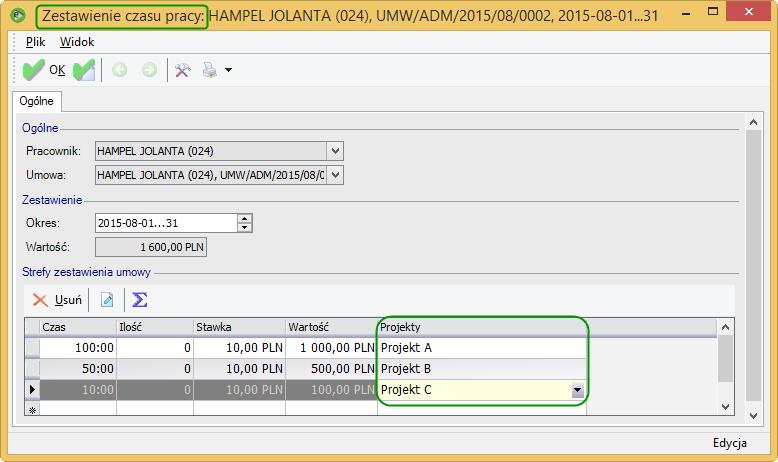Click the Wartość column header in table
This screenshot has height=462, width=778.
coord(331,327)
